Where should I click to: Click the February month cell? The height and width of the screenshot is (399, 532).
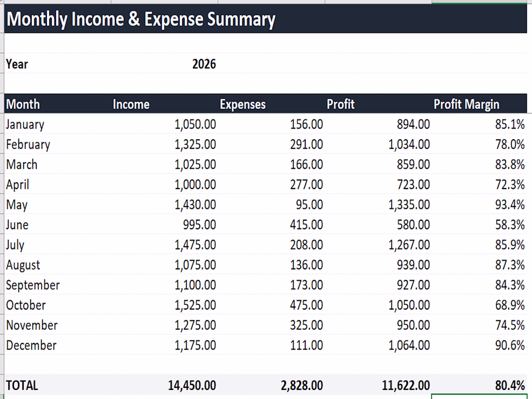(x=28, y=145)
